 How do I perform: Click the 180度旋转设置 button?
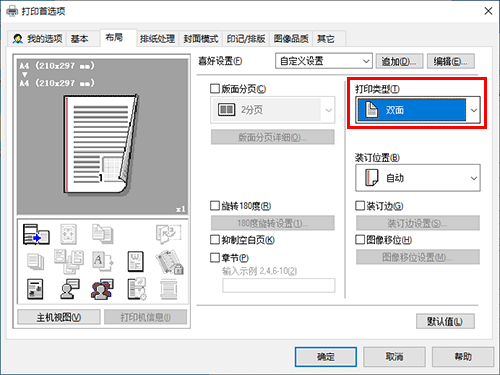(x=273, y=223)
